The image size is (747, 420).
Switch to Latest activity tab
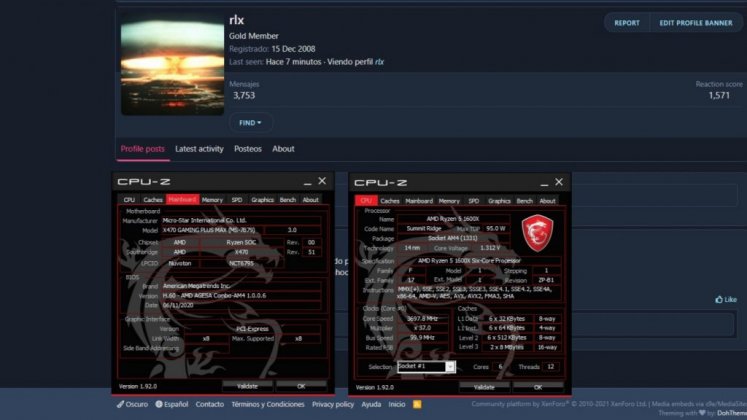(x=199, y=149)
